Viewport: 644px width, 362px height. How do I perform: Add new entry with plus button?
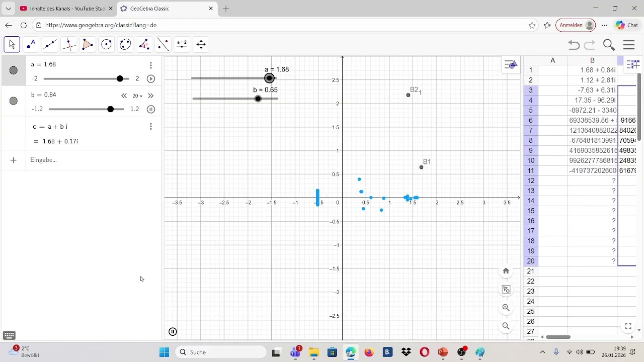click(14, 160)
